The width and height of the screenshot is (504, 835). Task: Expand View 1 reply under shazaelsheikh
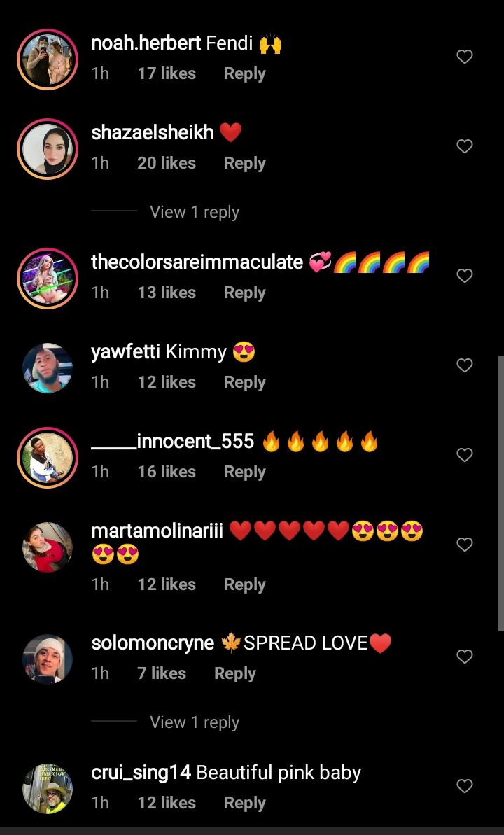195,212
